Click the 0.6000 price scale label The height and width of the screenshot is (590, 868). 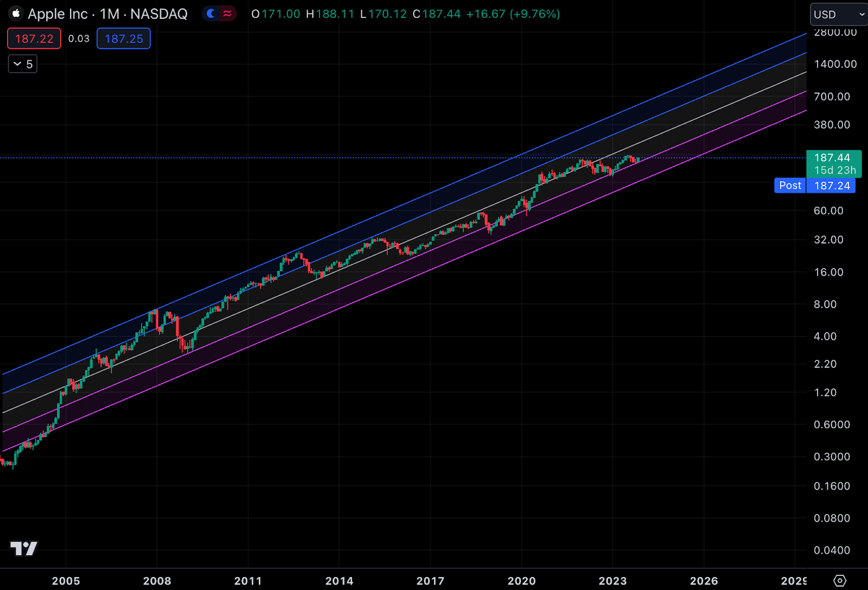[x=832, y=424]
